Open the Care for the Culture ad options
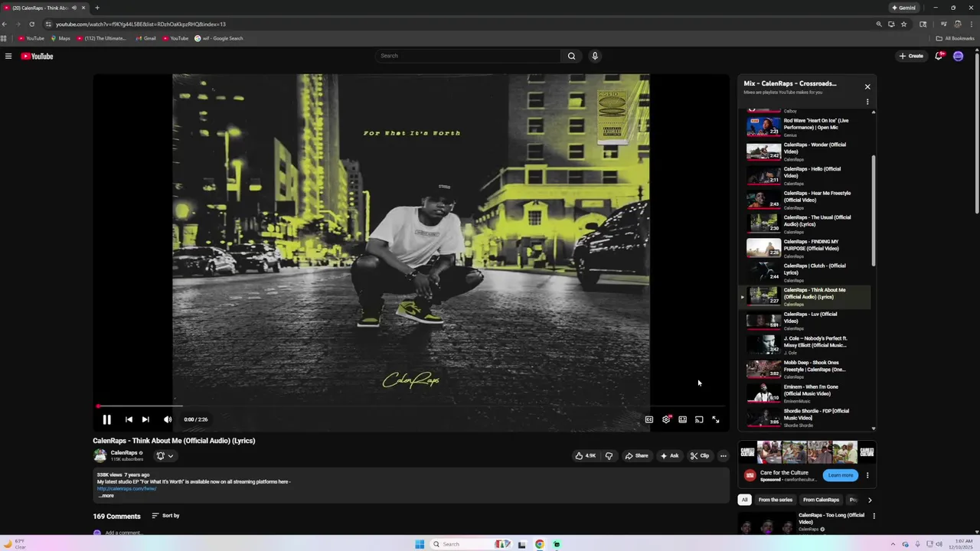 click(x=867, y=475)
